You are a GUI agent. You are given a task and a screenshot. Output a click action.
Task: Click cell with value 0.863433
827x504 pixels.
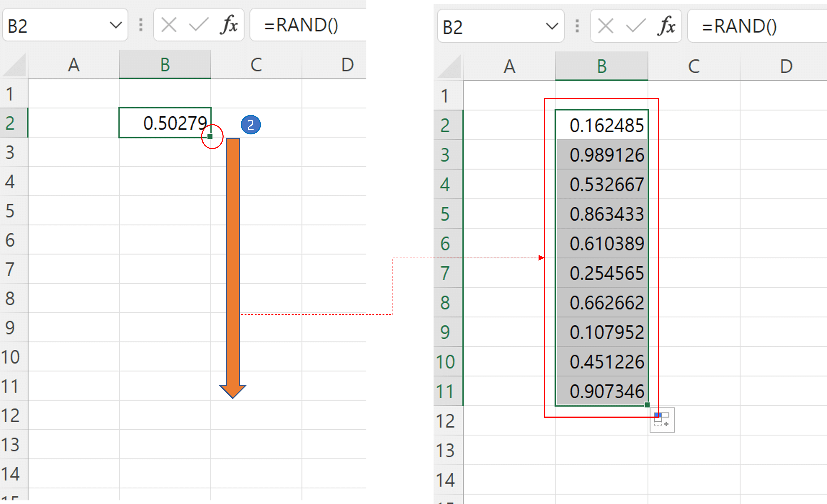[x=602, y=214]
